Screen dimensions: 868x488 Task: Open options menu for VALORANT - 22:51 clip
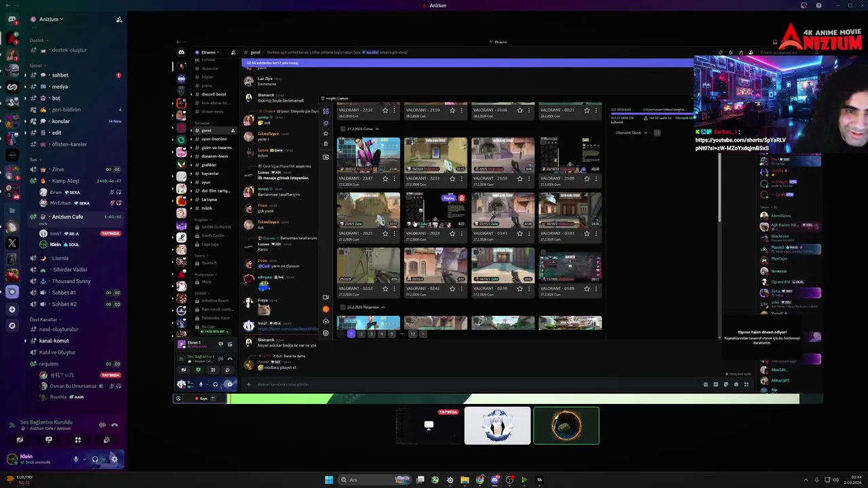(462, 178)
